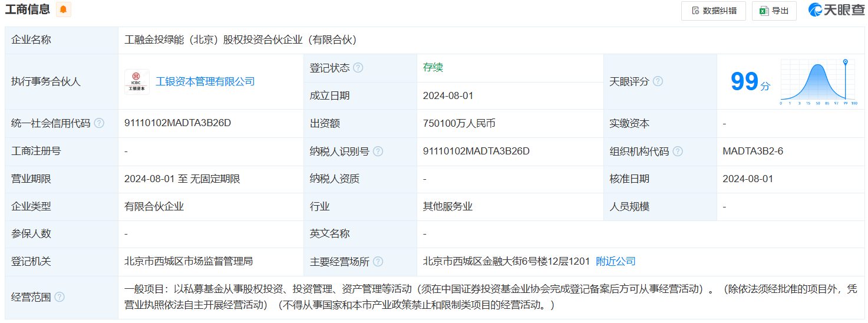
Task: Click the 导出 export button
Action: tap(774, 11)
